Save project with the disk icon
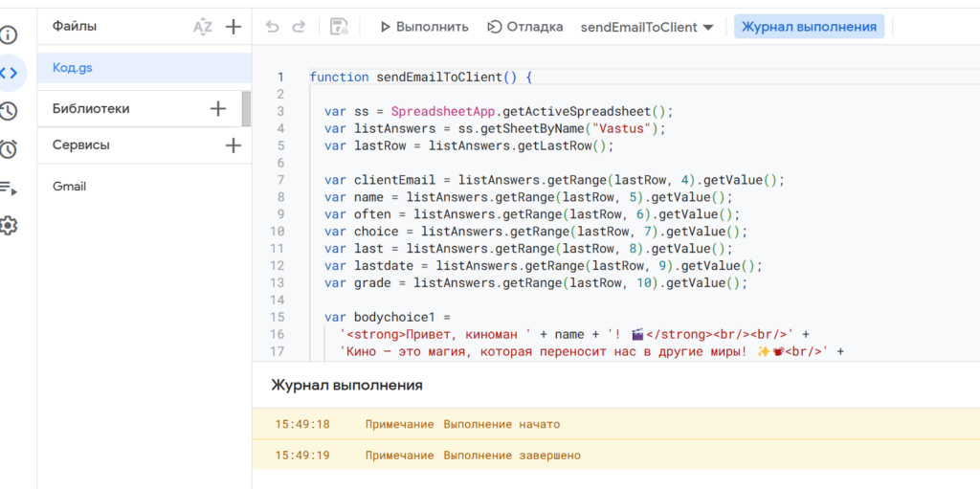 [x=340, y=27]
